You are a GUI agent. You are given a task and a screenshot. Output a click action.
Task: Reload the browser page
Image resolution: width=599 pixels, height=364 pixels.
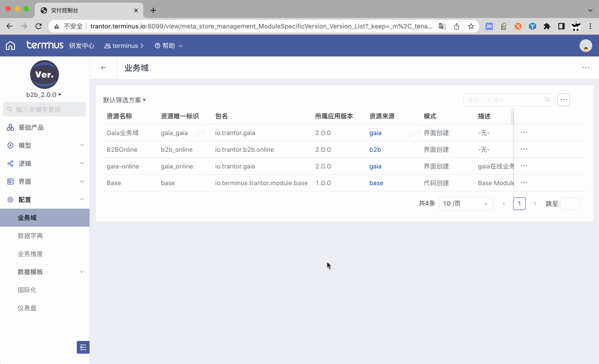38,26
